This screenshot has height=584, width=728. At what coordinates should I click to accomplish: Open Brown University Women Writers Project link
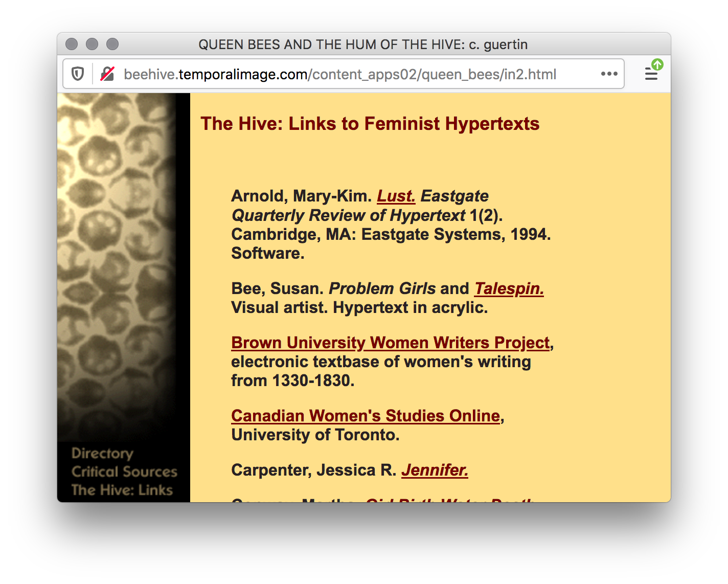[391, 343]
